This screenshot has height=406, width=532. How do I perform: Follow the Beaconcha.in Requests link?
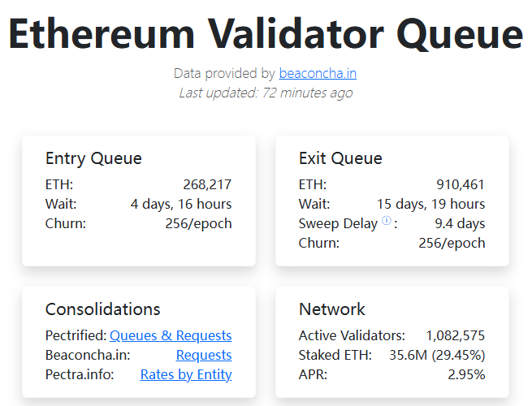[x=204, y=355]
